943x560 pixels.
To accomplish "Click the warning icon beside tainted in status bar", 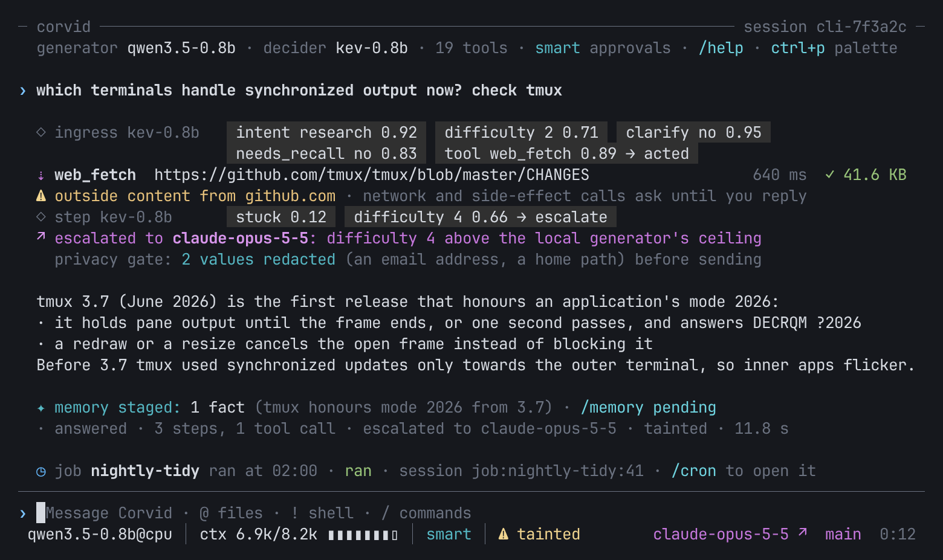I will [503, 534].
